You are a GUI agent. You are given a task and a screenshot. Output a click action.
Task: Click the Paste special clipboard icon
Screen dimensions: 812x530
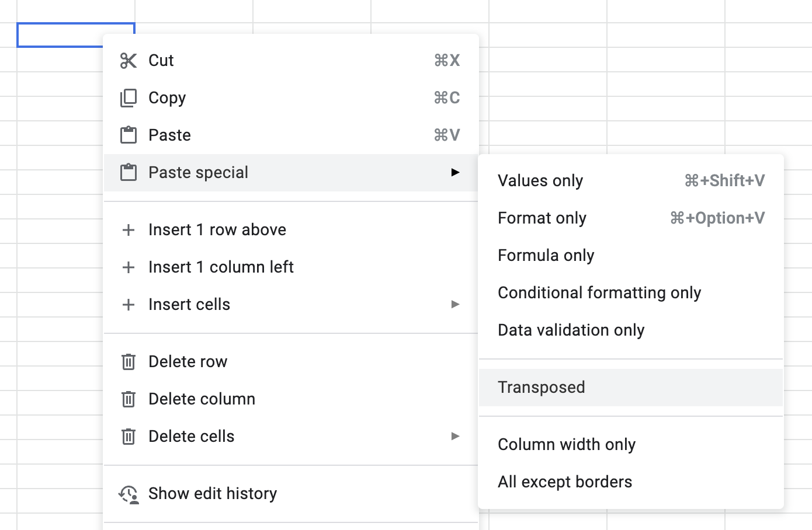pos(129,173)
